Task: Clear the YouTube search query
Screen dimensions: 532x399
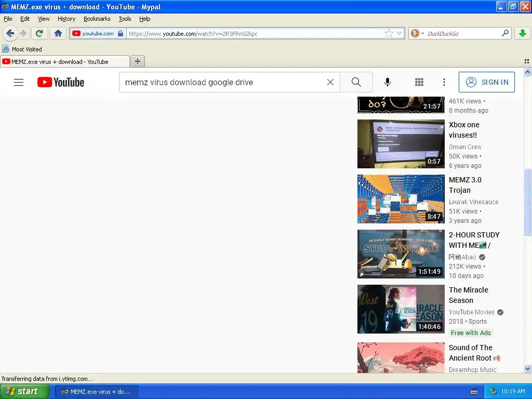Action: [x=330, y=82]
